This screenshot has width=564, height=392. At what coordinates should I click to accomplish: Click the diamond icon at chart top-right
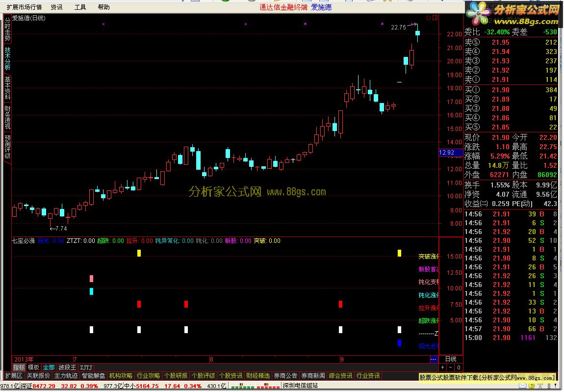coord(429,18)
